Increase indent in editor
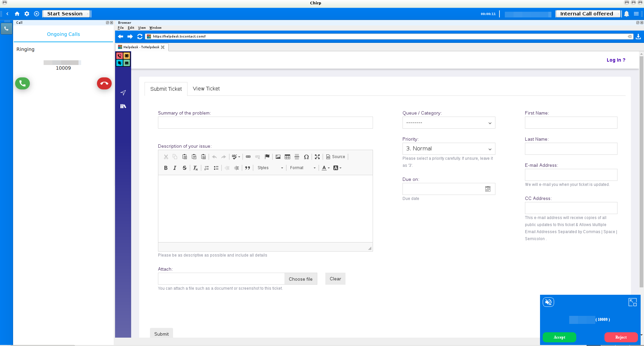This screenshot has width=644, height=346. pyautogui.click(x=236, y=168)
